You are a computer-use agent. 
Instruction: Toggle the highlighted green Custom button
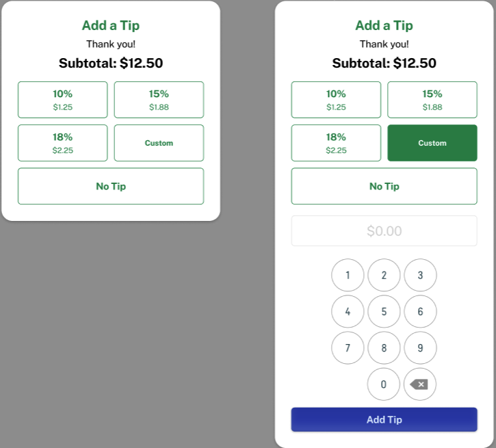[432, 143]
